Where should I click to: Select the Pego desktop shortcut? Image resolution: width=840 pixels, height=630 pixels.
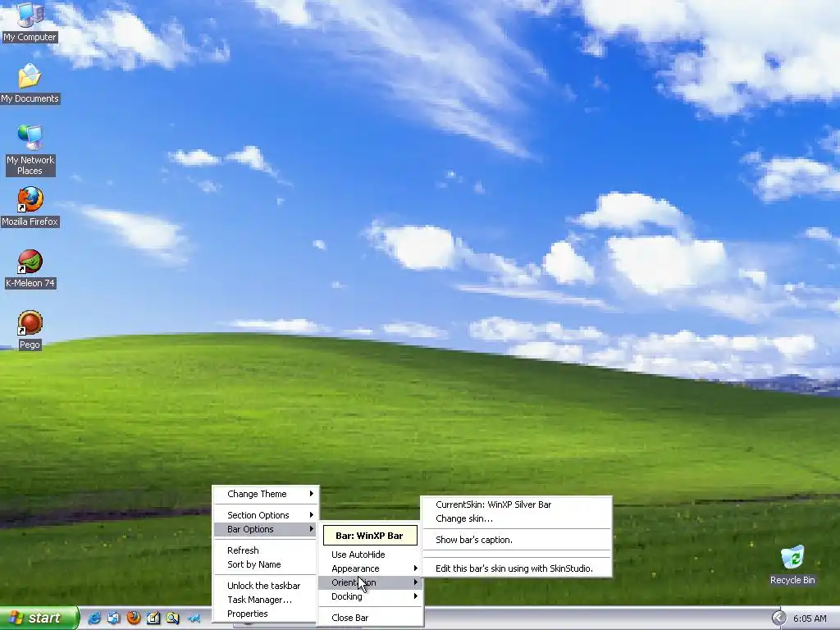[x=30, y=331]
